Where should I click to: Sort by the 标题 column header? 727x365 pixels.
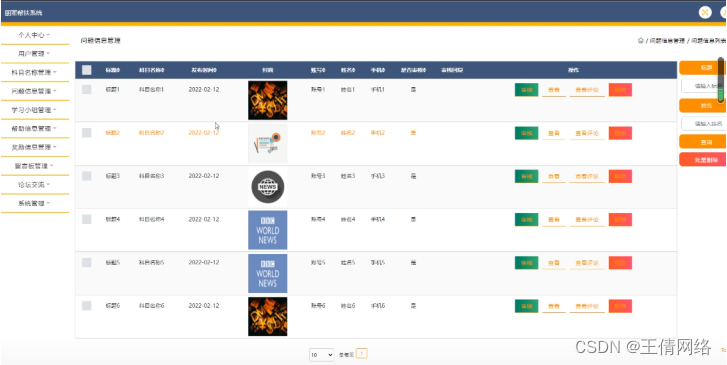pos(113,70)
